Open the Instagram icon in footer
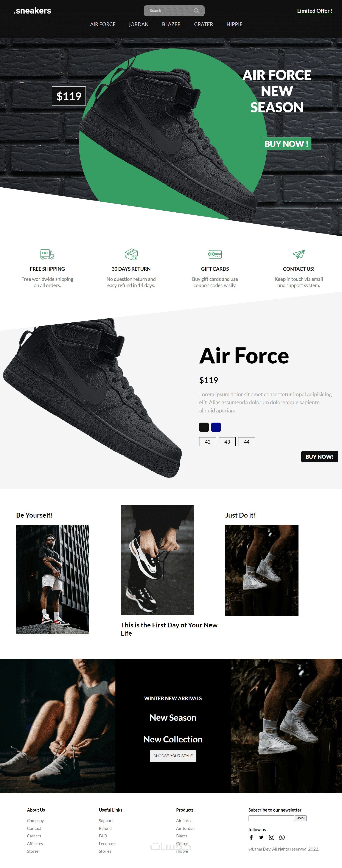Image resolution: width=342 pixels, height=868 pixels. (x=272, y=837)
